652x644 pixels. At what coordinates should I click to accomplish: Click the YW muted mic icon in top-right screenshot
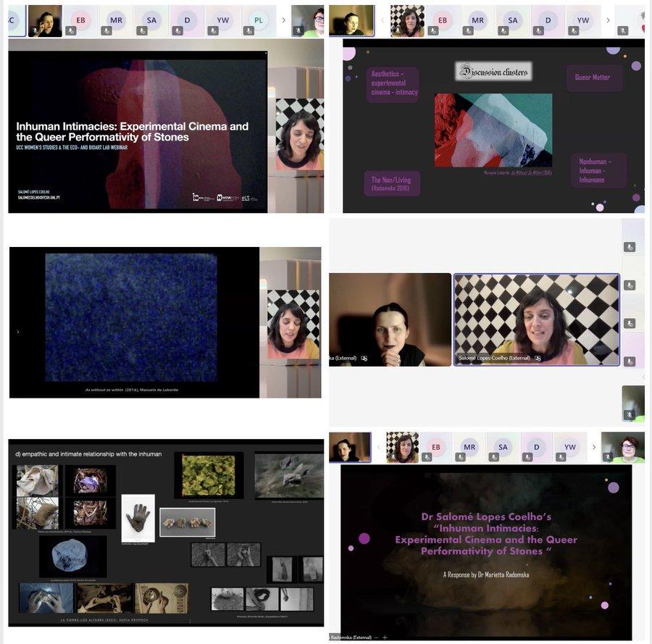574,30
